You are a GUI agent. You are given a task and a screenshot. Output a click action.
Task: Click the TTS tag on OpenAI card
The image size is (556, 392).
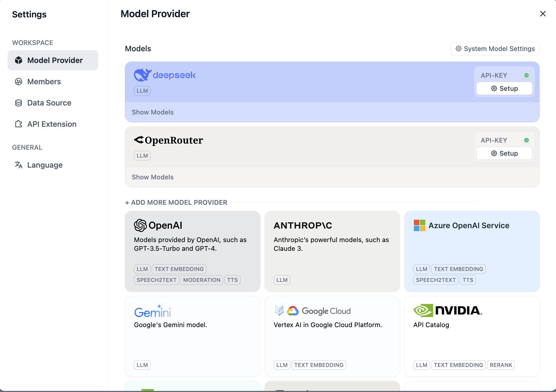tap(232, 280)
